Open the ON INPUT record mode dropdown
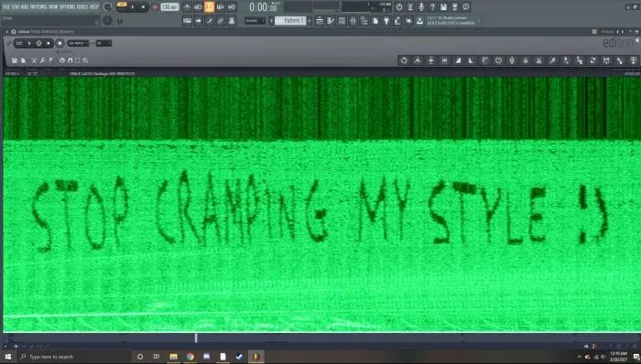 pos(78,43)
